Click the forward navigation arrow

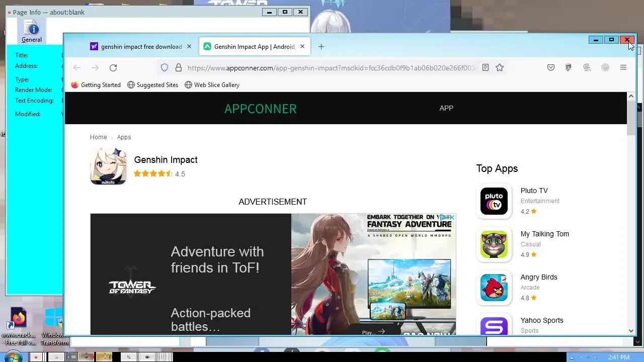(x=95, y=68)
